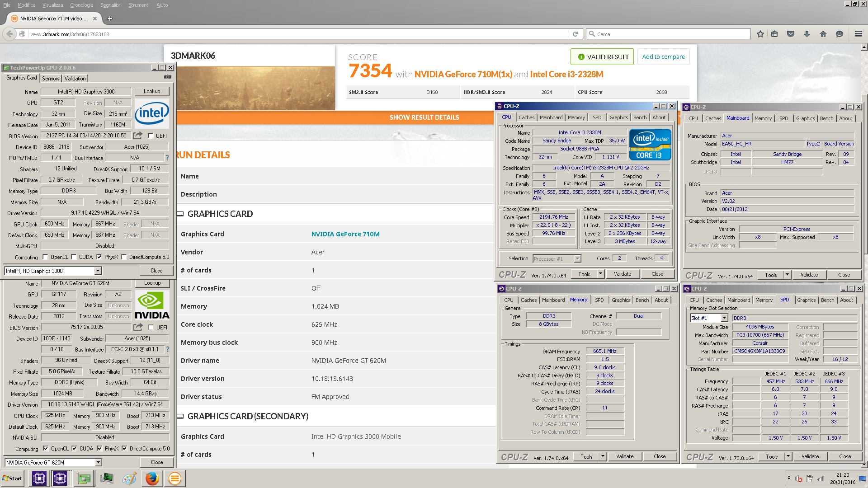The height and width of the screenshot is (488, 868).
Task: Open the first CPU-Z taskbar icon
Action: 39,478
